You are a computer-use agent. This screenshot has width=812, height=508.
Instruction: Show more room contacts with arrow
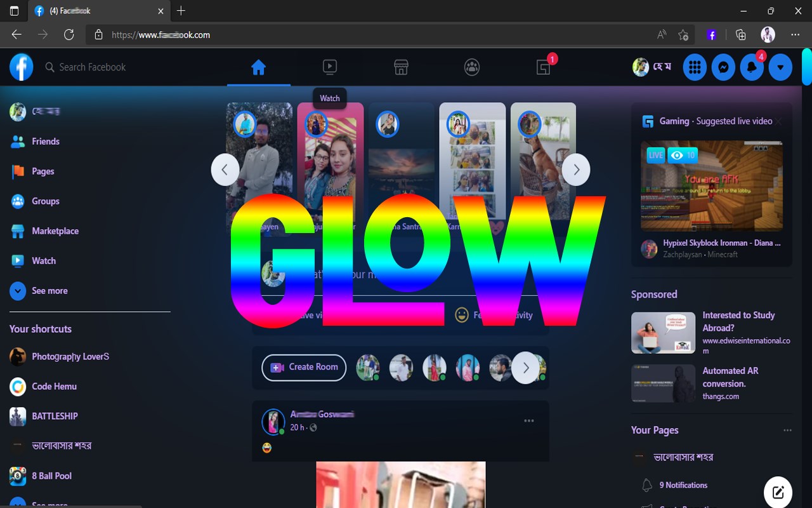point(526,368)
